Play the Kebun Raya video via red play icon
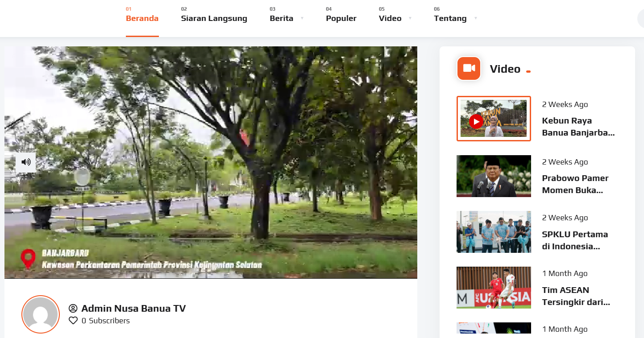This screenshot has width=644, height=338. click(x=476, y=121)
